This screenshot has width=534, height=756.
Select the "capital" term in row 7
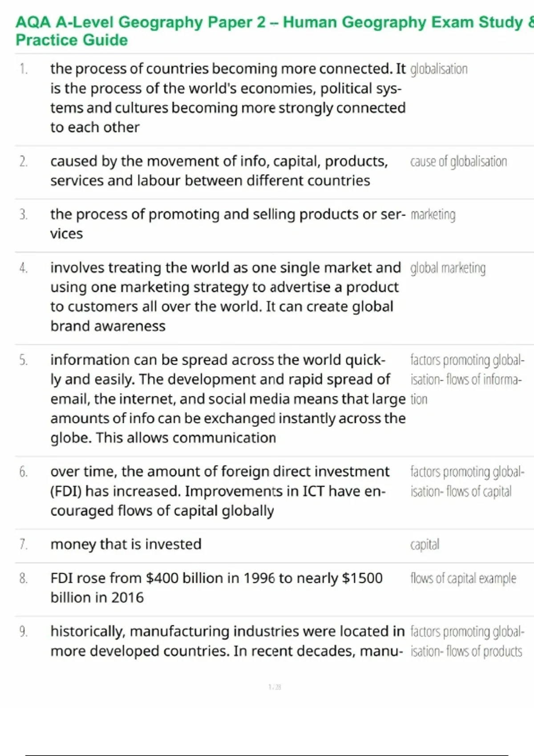[x=425, y=545]
